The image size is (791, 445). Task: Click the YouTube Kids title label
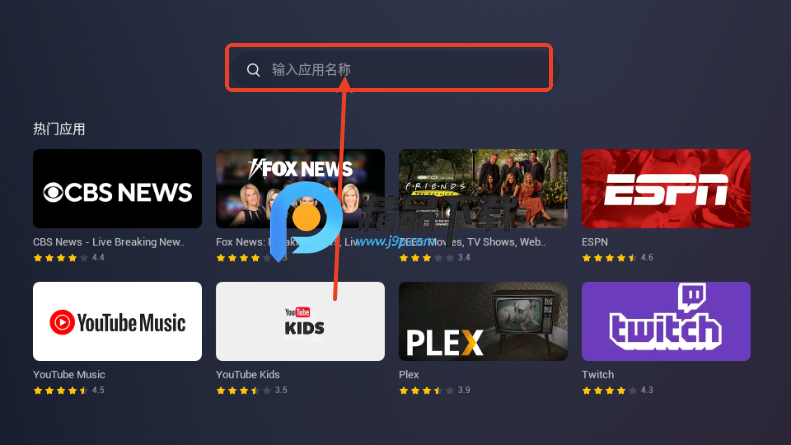coord(248,375)
